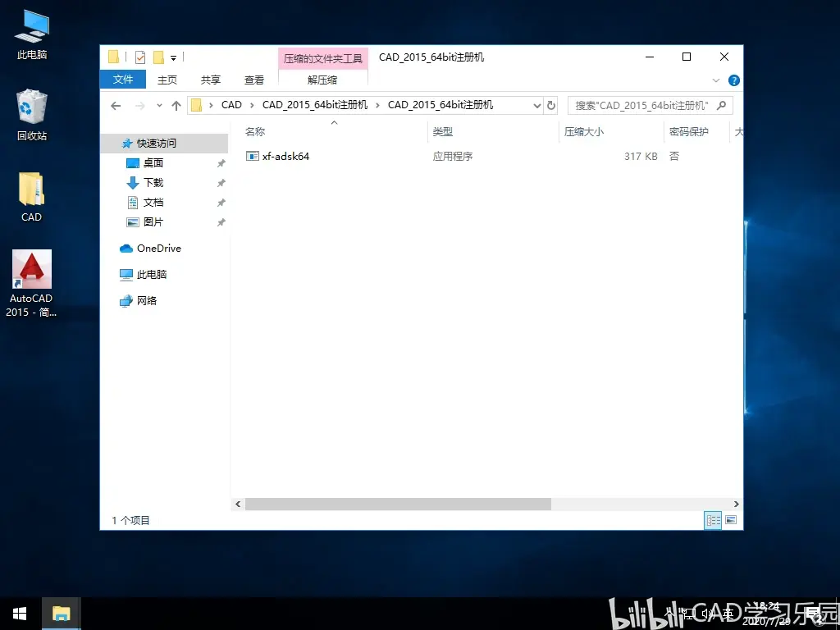840x630 pixels.
Task: Click the scroll right arrow
Action: click(736, 504)
